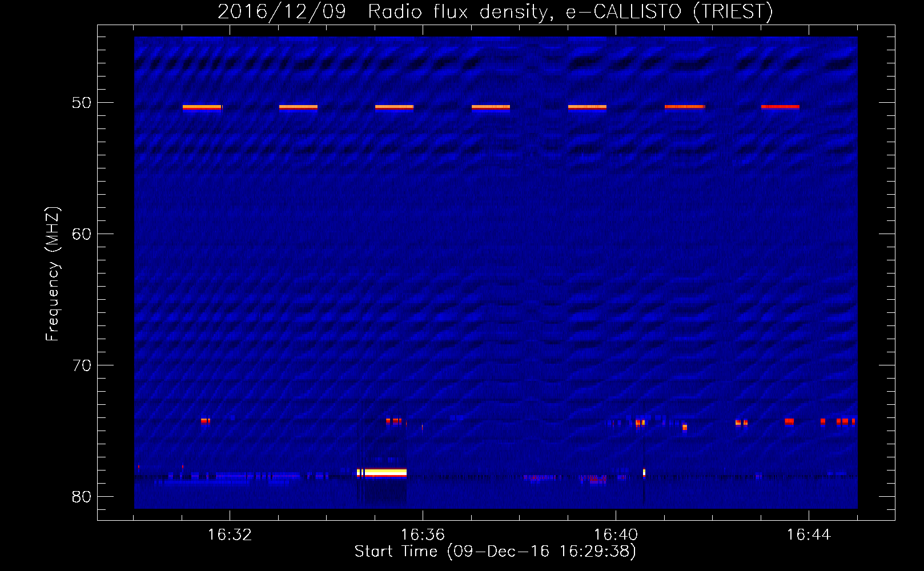The width and height of the screenshot is (924, 571).
Task: Click the 16:40 time tick label
Action: point(616,535)
